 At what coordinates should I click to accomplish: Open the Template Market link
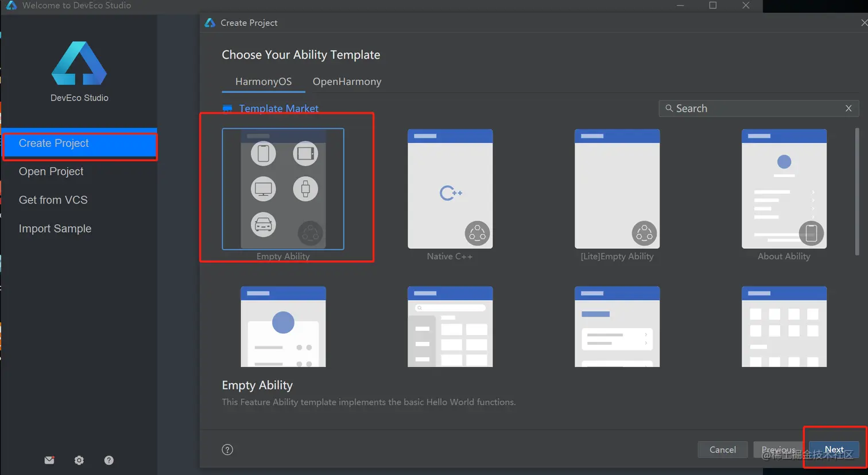pyautogui.click(x=279, y=108)
